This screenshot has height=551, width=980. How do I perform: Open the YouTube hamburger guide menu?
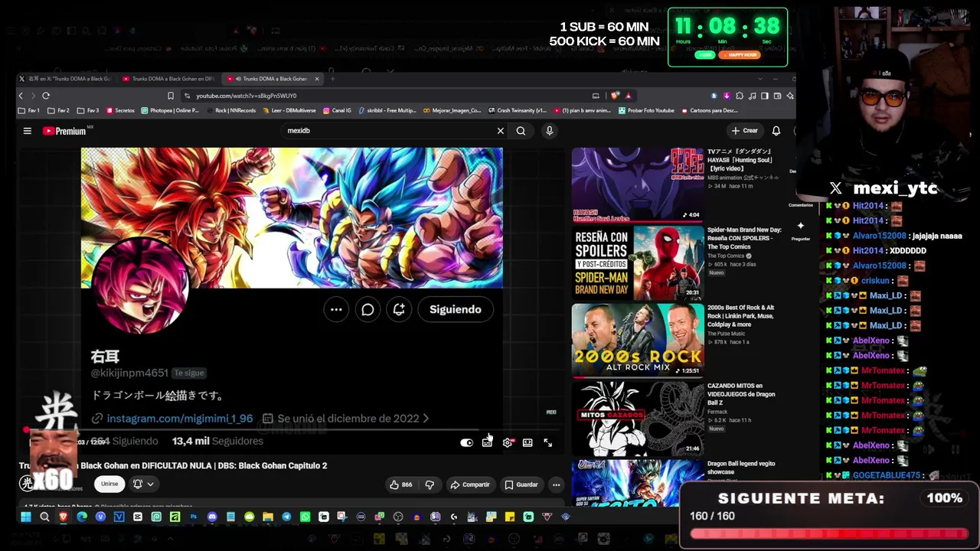[28, 131]
